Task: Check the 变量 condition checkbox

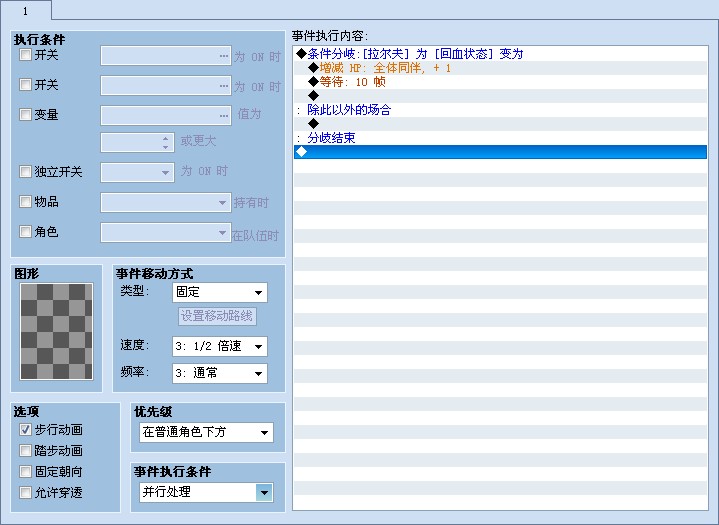Action: (x=25, y=114)
